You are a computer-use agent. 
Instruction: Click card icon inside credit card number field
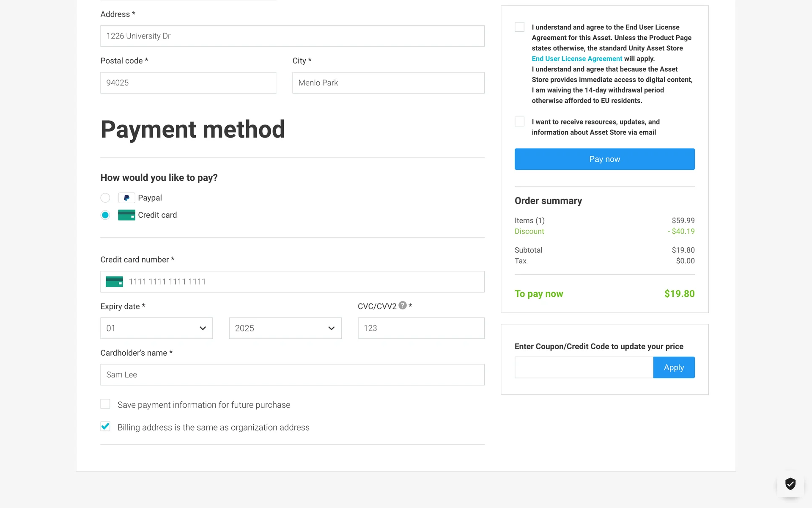(114, 282)
